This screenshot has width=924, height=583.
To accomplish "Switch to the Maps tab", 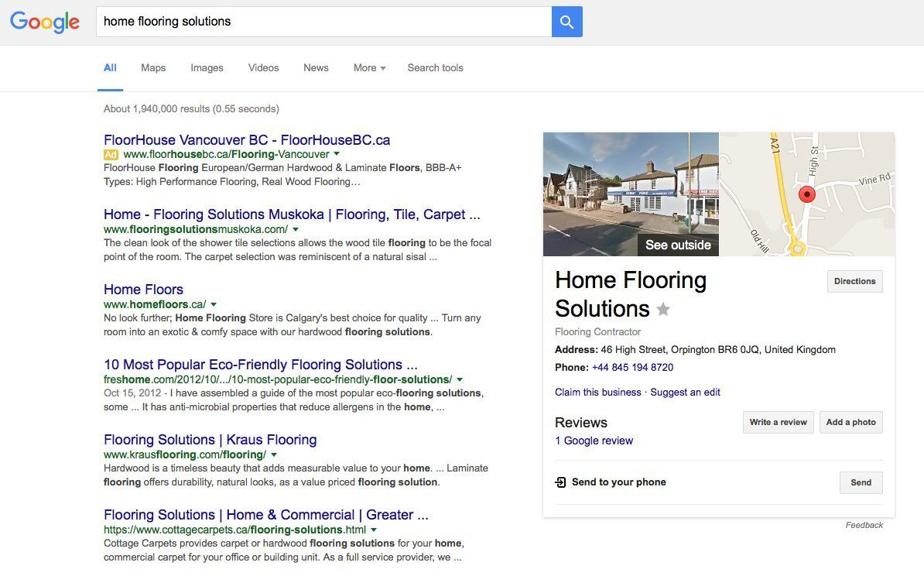I will tap(153, 68).
